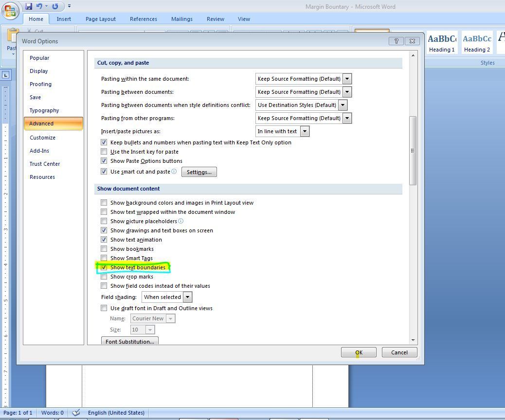505x420 pixels.
Task: Enable Use the Insert key for paste
Action: tap(104, 151)
